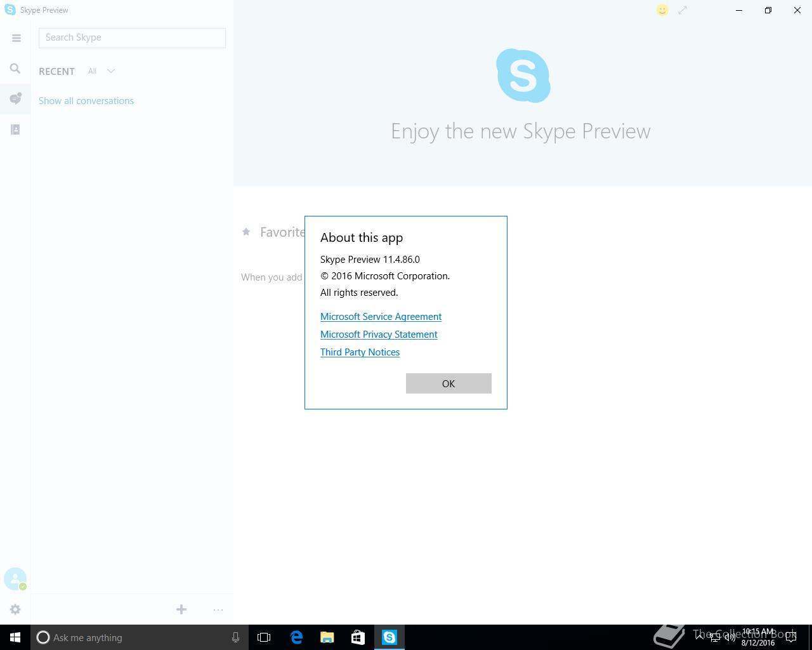Open Skype settings gear icon

(x=15, y=609)
